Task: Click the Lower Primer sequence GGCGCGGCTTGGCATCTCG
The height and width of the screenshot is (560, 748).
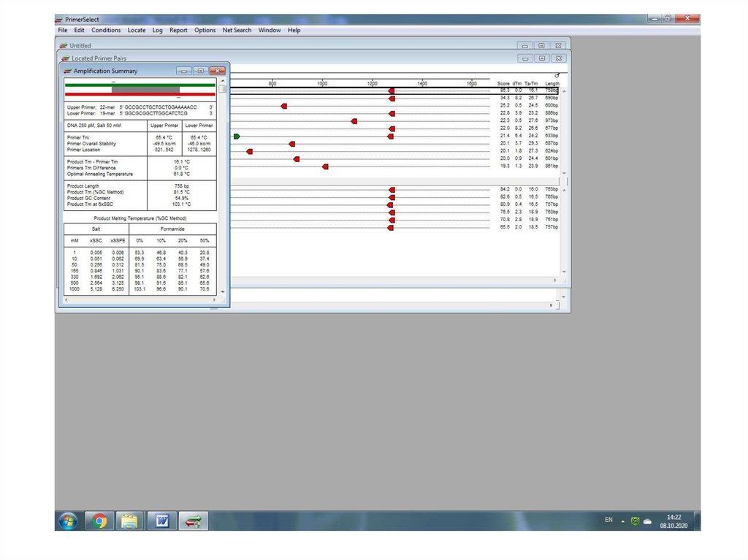Action: pyautogui.click(x=156, y=113)
